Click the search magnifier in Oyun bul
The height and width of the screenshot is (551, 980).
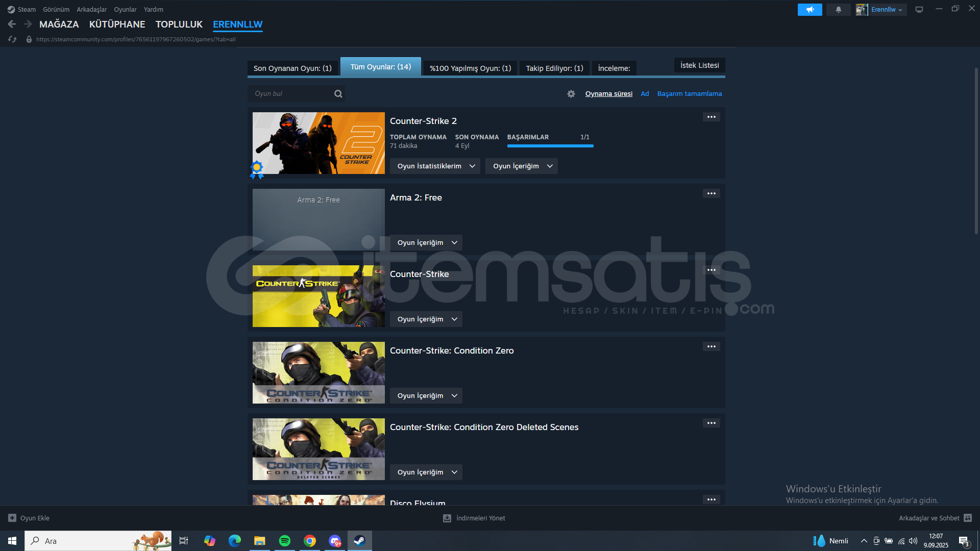[x=338, y=94]
